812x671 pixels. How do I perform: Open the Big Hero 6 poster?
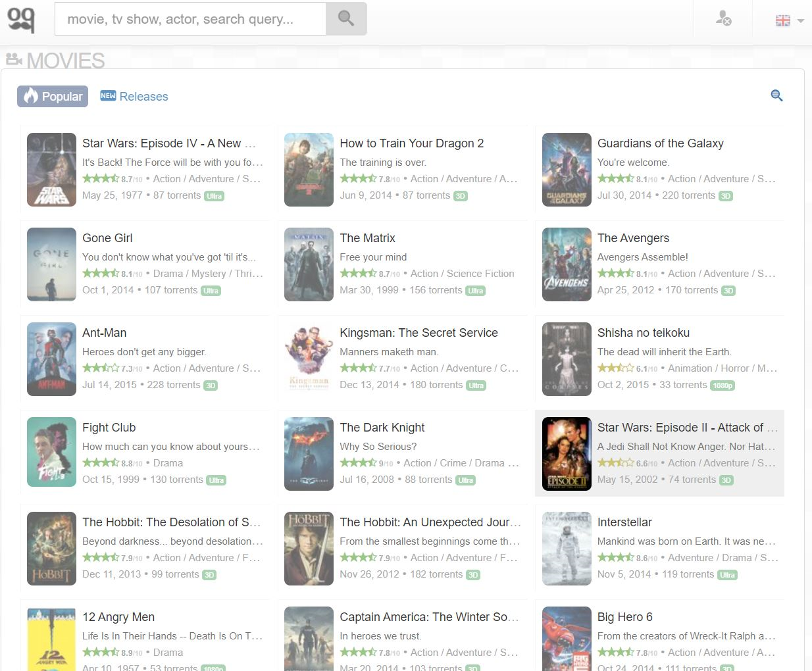[x=567, y=639]
